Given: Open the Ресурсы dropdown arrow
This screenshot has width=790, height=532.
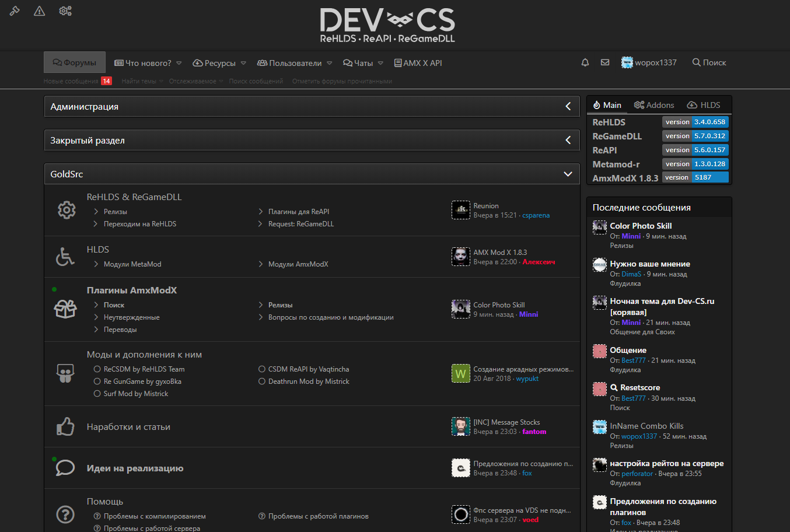Looking at the screenshot, I should [243, 63].
